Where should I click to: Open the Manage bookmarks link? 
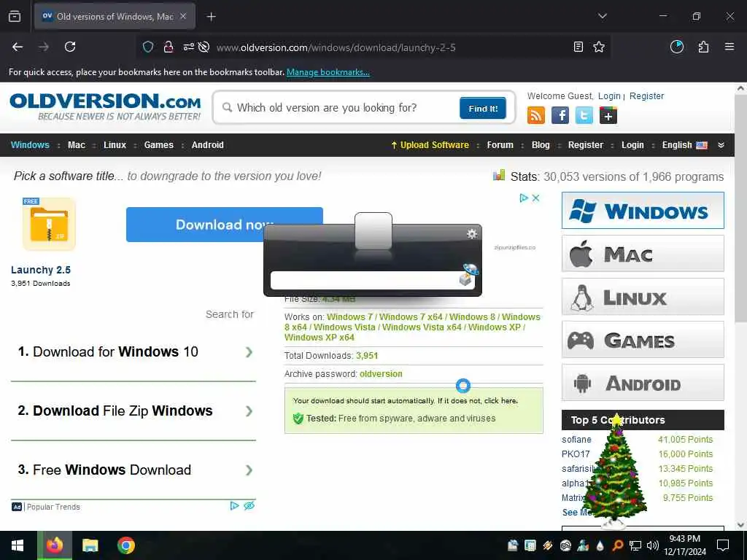[x=328, y=72]
